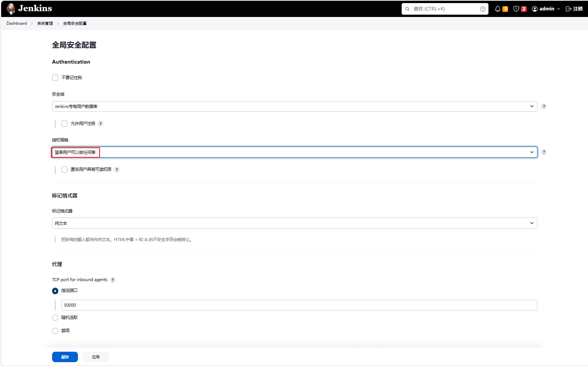Viewport: 588px width, 366px height.
Task: Toggle the 不要记住我 checkbox
Action: [x=55, y=78]
